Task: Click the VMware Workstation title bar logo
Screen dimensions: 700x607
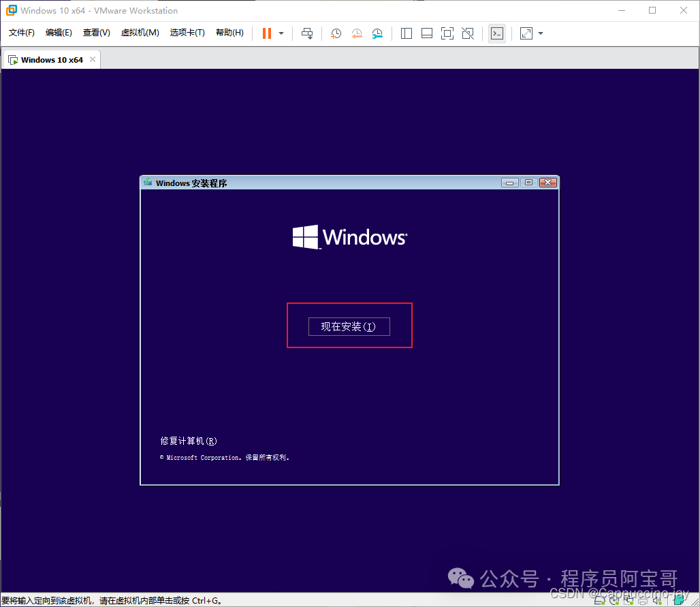Action: point(11,10)
